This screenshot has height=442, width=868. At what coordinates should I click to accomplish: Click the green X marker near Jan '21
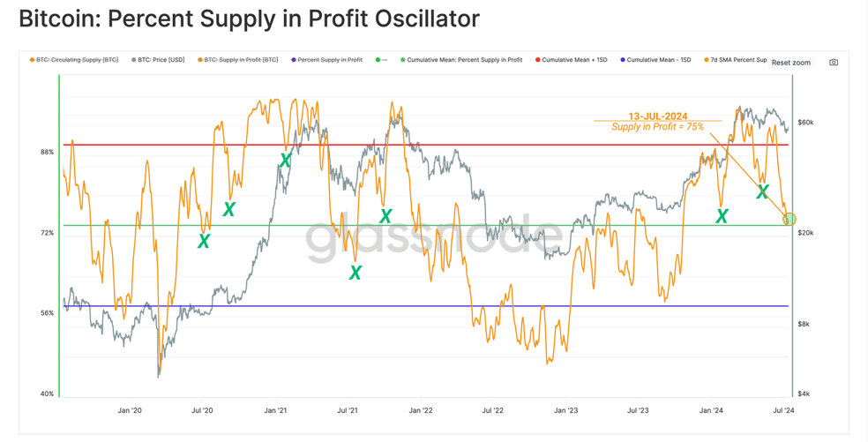[285, 161]
